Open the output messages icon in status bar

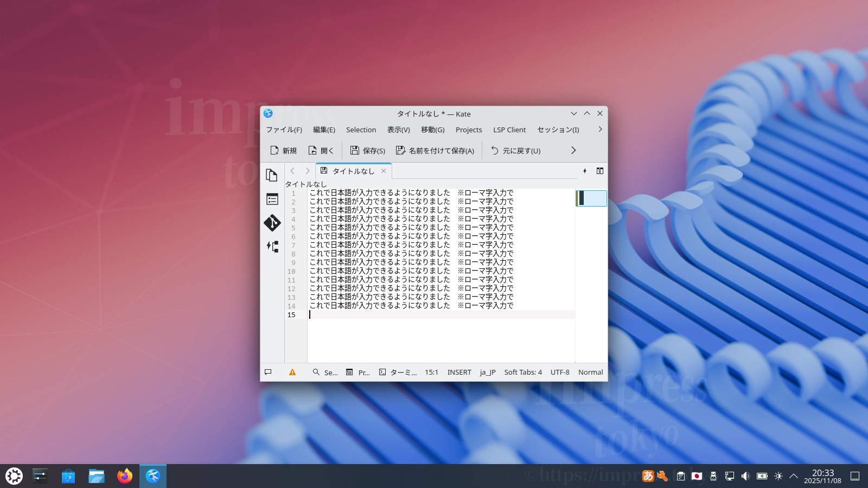point(268,372)
